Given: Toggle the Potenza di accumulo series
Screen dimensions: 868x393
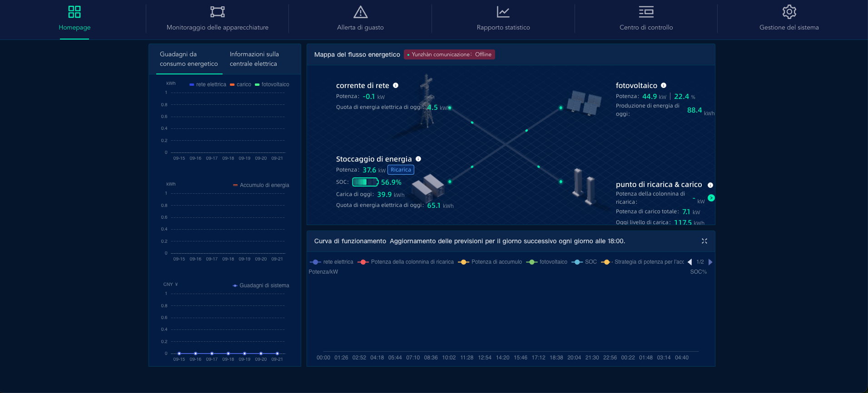Looking at the screenshot, I should [490, 262].
